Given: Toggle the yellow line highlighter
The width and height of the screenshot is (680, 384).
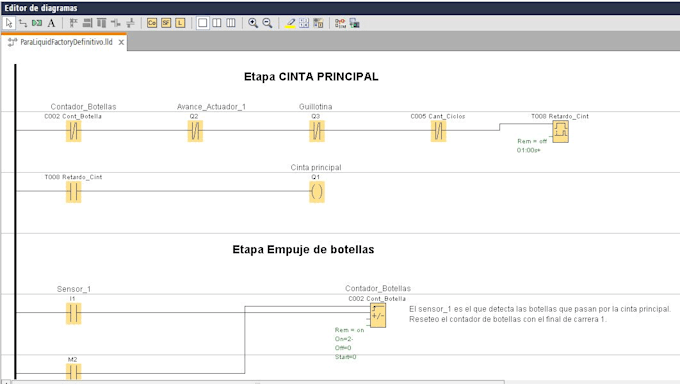Looking at the screenshot, I should pos(290,23).
